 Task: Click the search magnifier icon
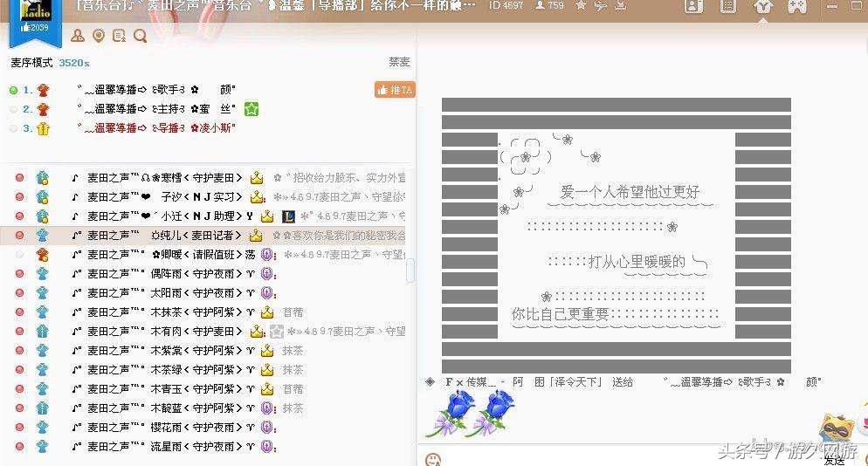click(x=140, y=36)
